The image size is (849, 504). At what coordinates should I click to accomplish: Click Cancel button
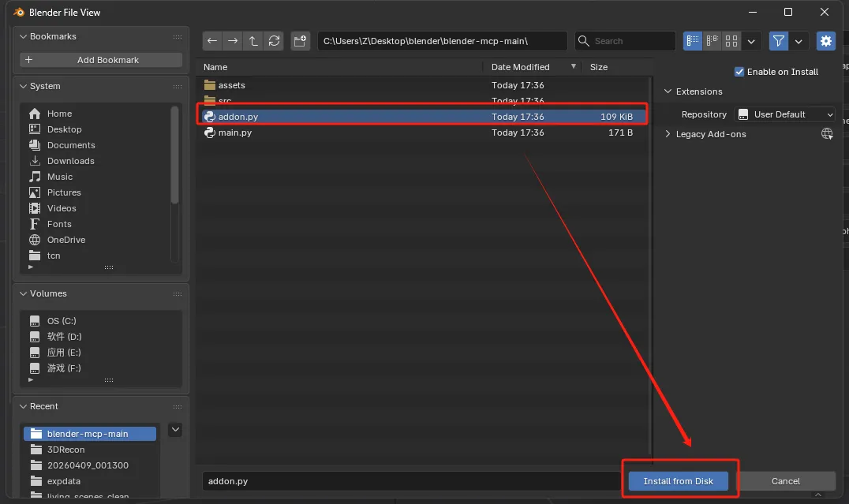(x=785, y=480)
